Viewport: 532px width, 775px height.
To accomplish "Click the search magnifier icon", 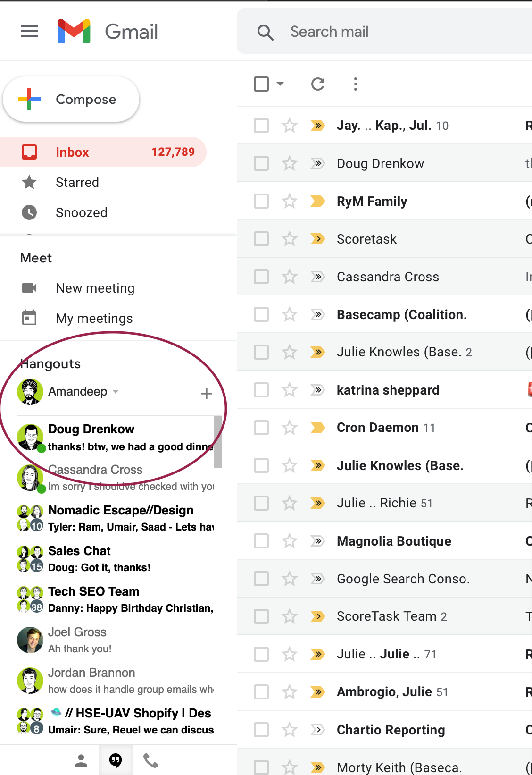I will [x=266, y=32].
